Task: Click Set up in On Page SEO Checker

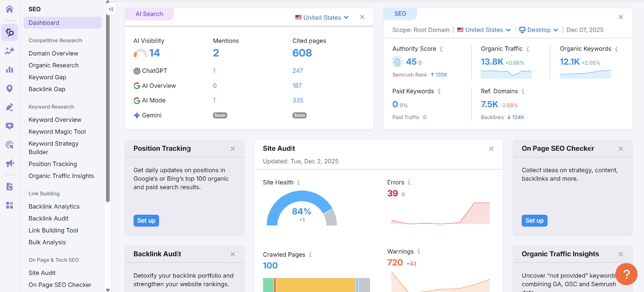Action: 534,220
